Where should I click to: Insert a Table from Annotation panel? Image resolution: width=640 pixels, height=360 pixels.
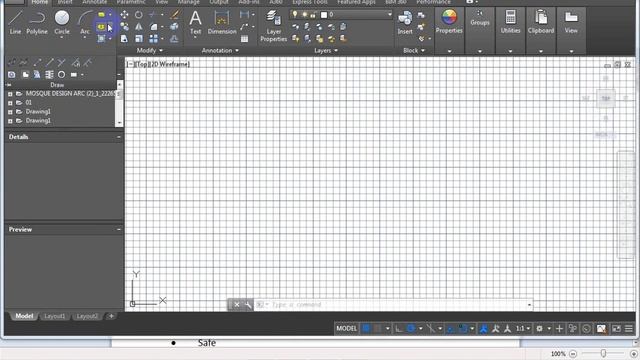(244, 39)
